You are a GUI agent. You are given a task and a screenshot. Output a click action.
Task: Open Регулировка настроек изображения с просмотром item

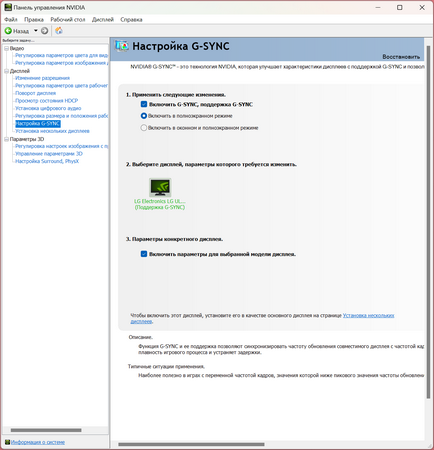62,146
